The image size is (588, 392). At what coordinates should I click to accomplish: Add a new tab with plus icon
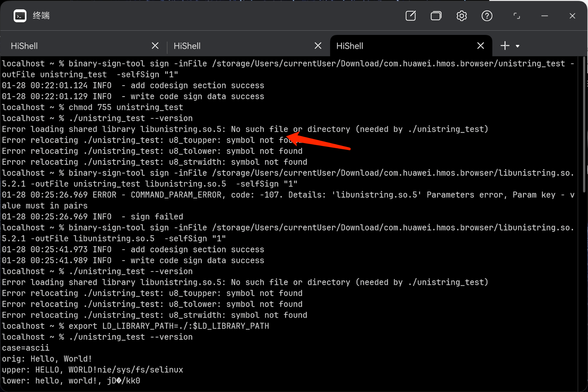505,46
